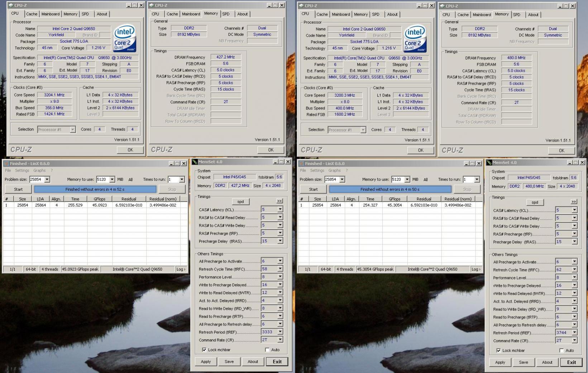Image resolution: width=588 pixels, height=373 pixels.
Task: Click the Intel Core 2 logo in the 400.0 MHz bus CPU-Z
Action: [x=415, y=38]
